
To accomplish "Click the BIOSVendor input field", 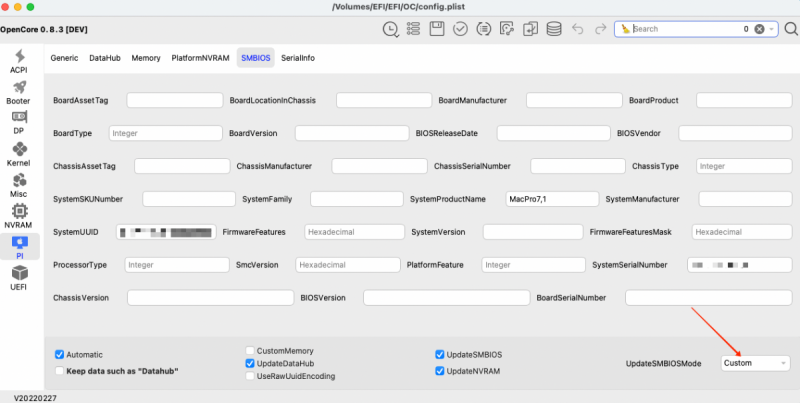I will 735,133.
